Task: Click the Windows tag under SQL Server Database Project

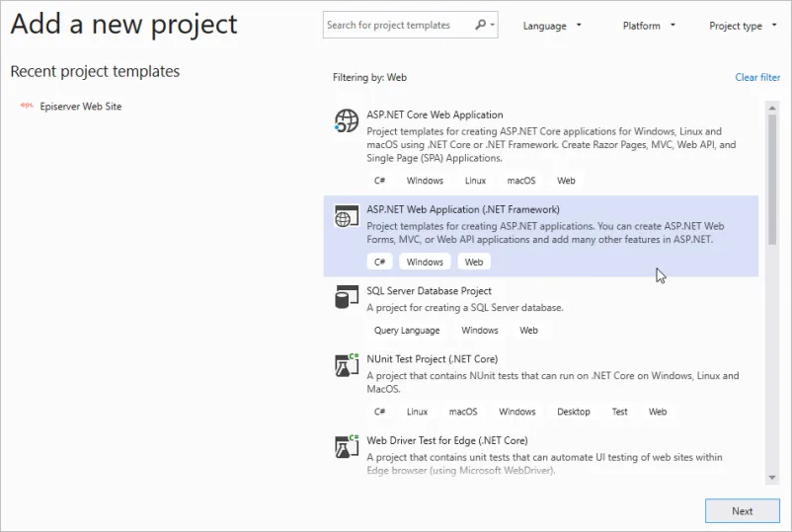Action: tap(480, 330)
